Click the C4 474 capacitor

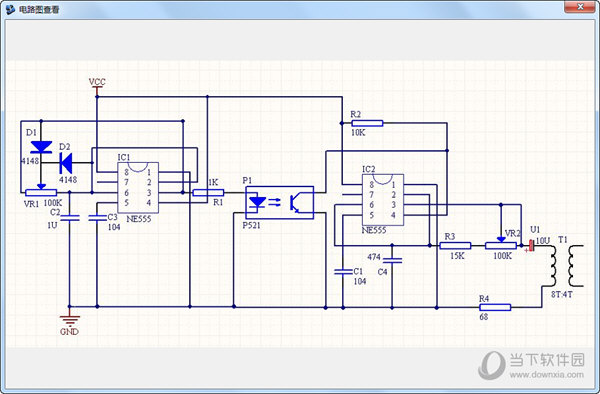click(x=392, y=260)
